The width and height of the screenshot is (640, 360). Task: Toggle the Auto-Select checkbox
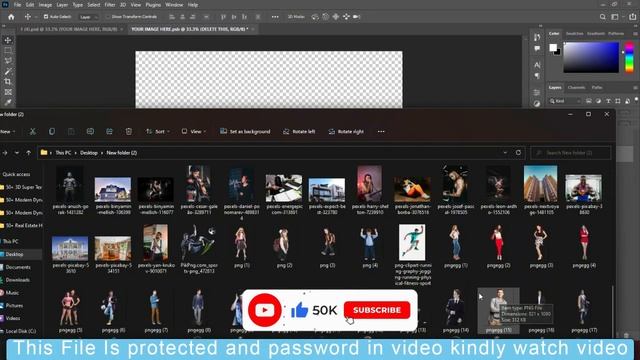pos(46,17)
